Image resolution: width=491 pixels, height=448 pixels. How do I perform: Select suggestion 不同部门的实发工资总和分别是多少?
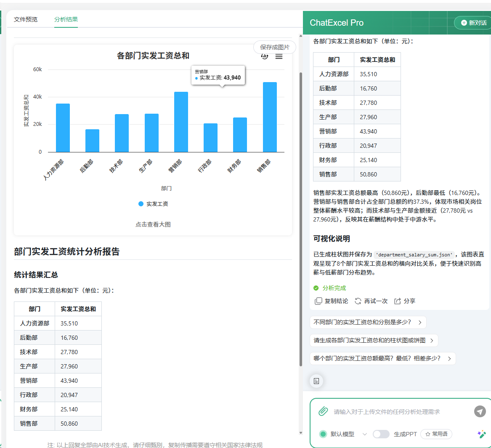click(x=368, y=323)
